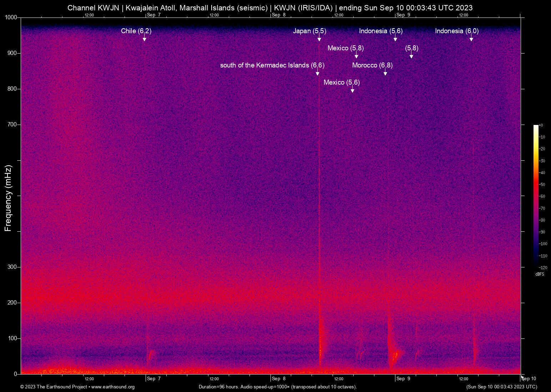Click the Mexico (5.6) event label

(x=342, y=82)
